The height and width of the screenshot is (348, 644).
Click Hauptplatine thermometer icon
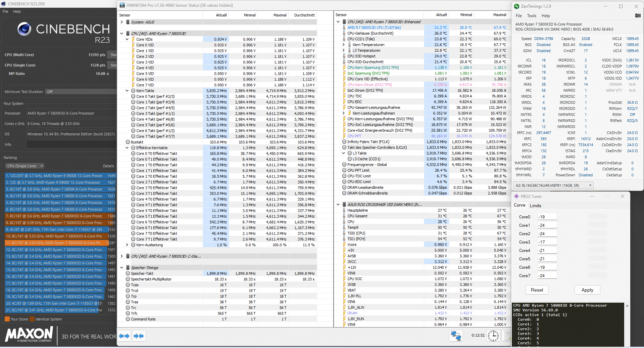click(x=344, y=210)
